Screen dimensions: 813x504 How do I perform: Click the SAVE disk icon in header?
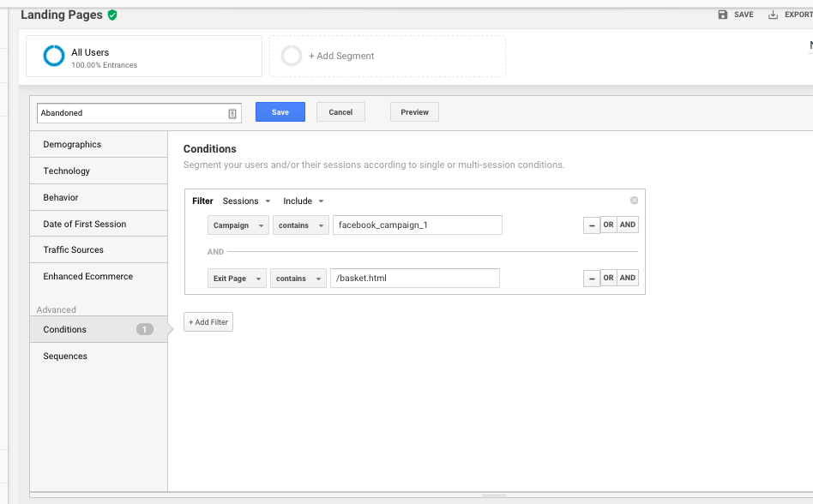[x=723, y=15]
